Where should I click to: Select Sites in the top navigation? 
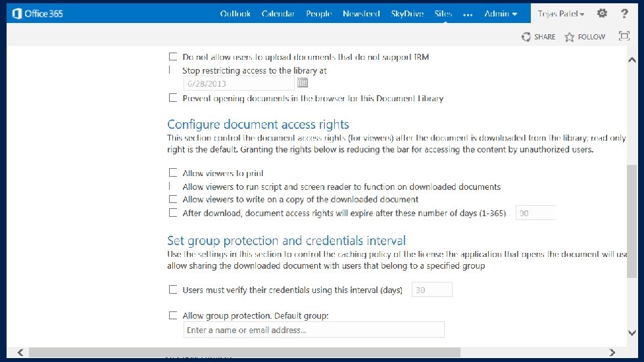(x=443, y=14)
